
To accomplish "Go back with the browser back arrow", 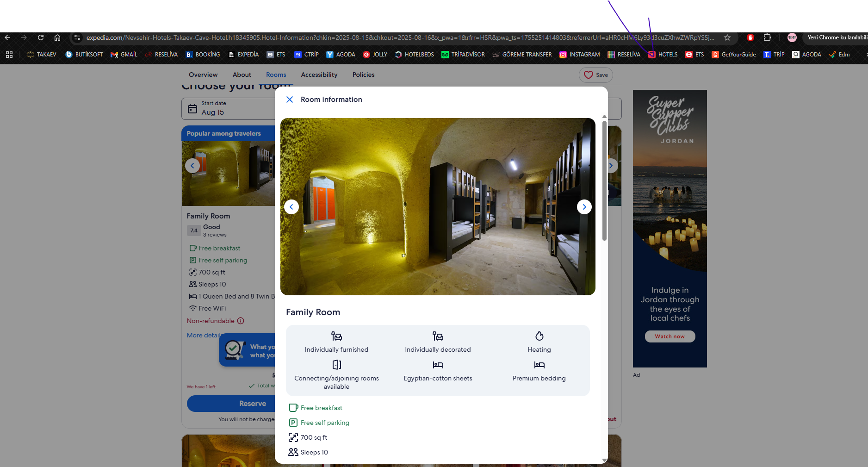I will coord(7,37).
